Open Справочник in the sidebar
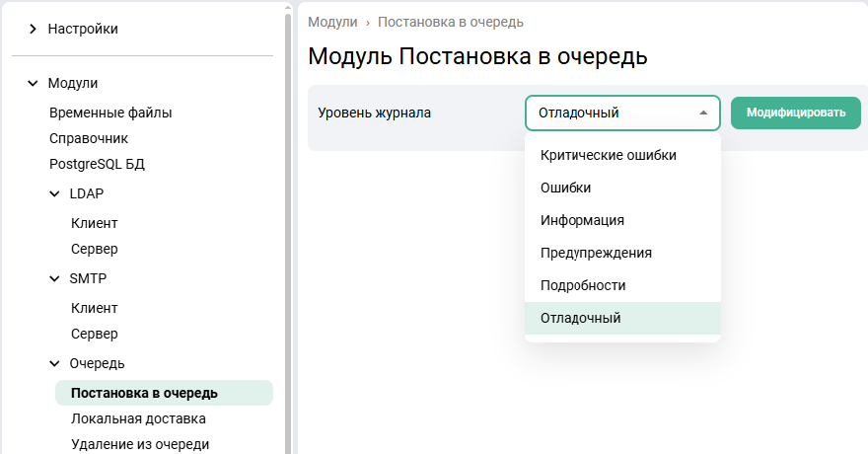 [x=89, y=138]
